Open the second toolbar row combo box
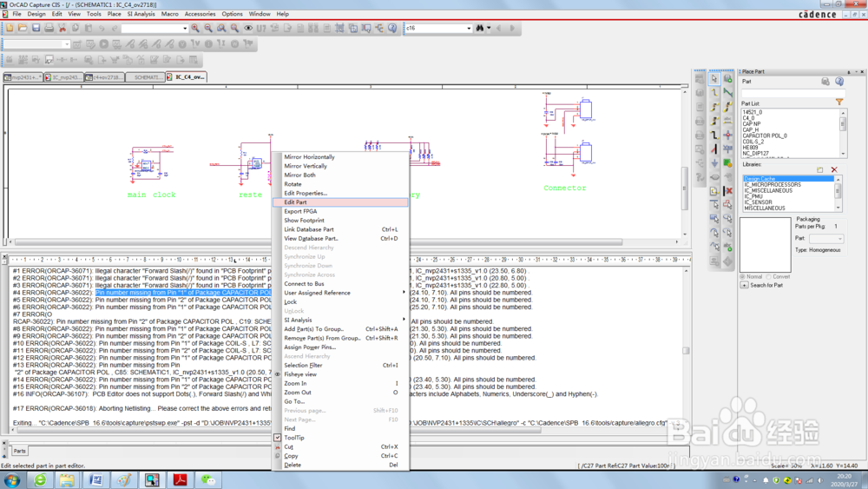The image size is (868, 489). click(67, 43)
